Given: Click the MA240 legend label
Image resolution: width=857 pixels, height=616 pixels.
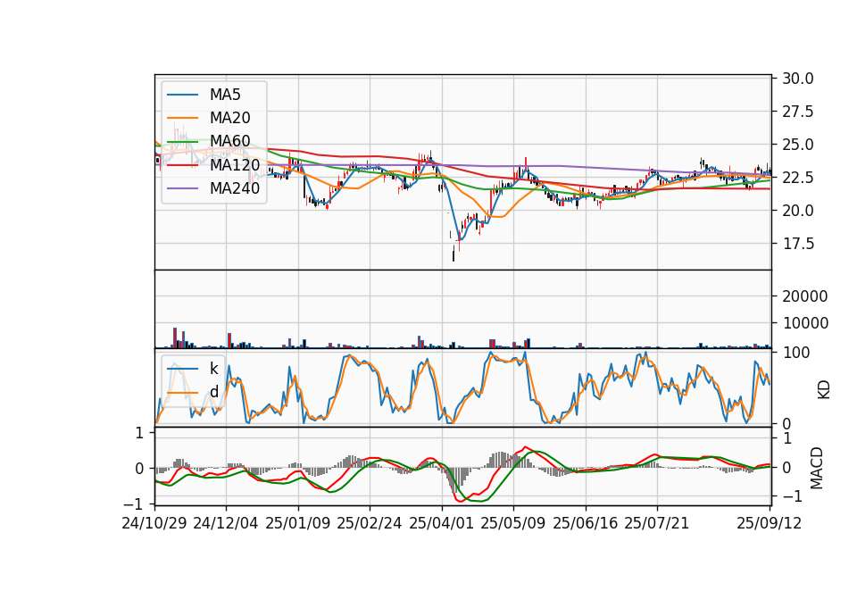Looking at the screenshot, I should 235,188.
